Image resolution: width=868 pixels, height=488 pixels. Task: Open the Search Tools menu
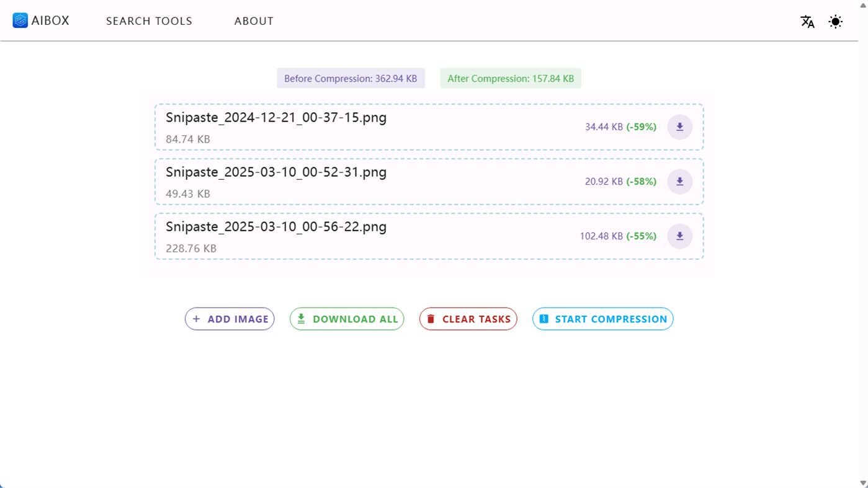click(149, 21)
